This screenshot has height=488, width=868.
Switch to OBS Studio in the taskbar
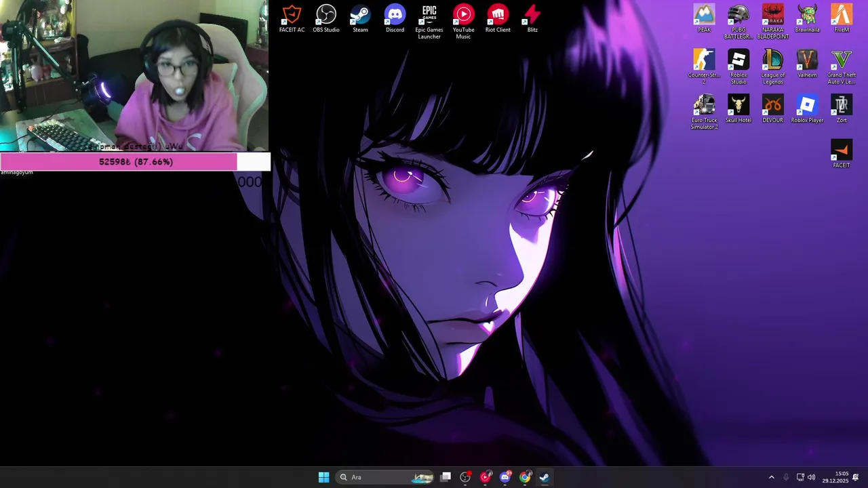pyautogui.click(x=465, y=477)
